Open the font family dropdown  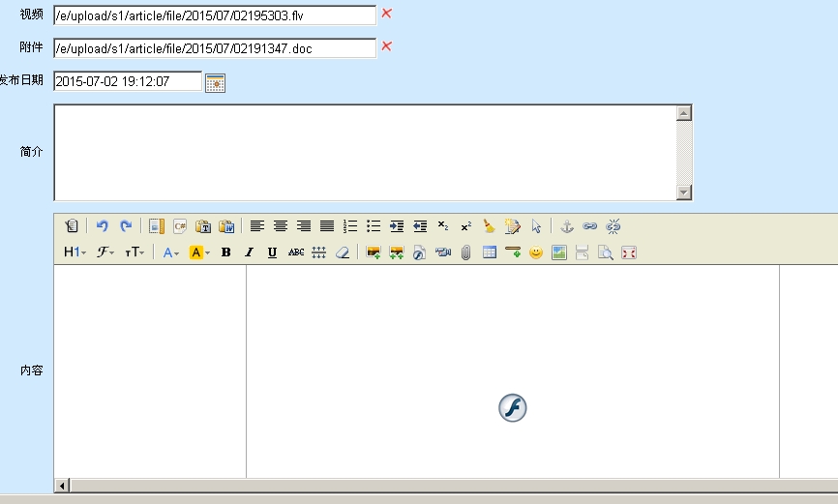[x=105, y=252]
